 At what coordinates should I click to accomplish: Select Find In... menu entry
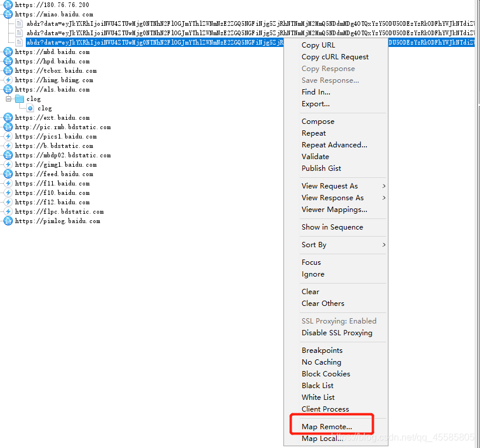[x=316, y=92]
